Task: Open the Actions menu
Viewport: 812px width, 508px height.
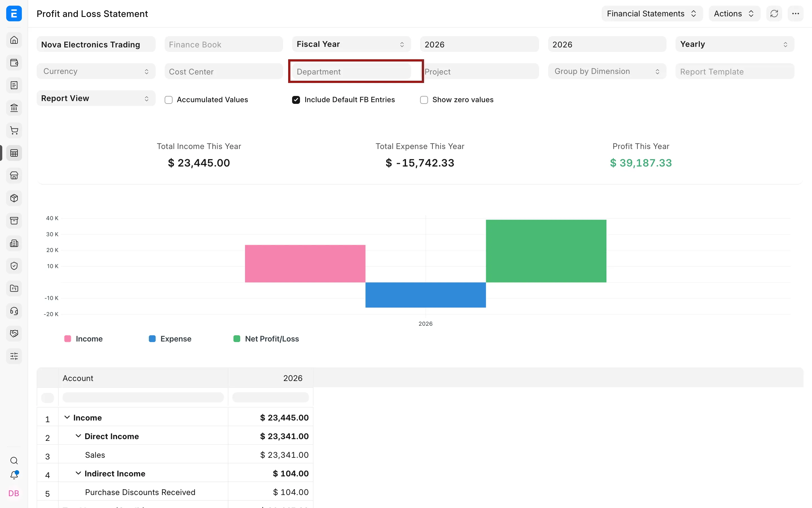Action: coord(734,14)
